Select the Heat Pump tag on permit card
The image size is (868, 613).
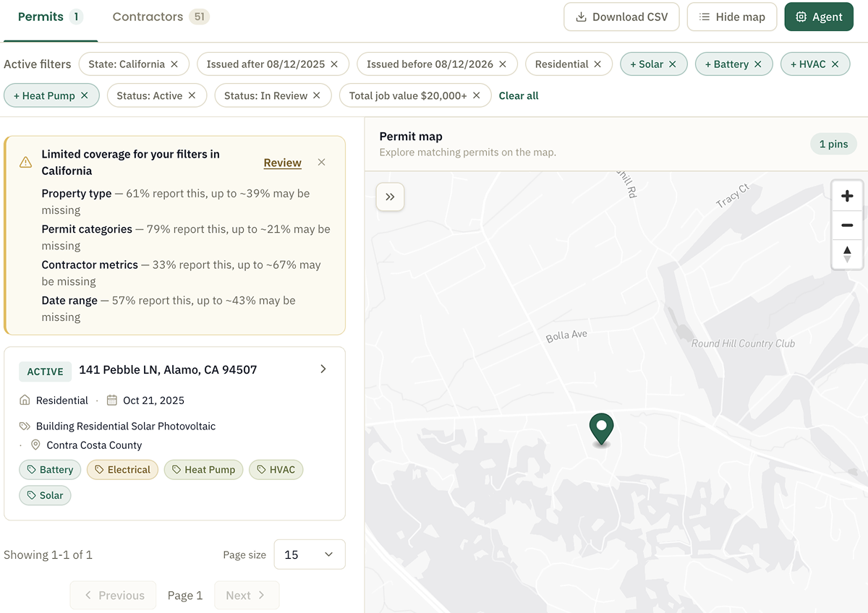coord(203,470)
